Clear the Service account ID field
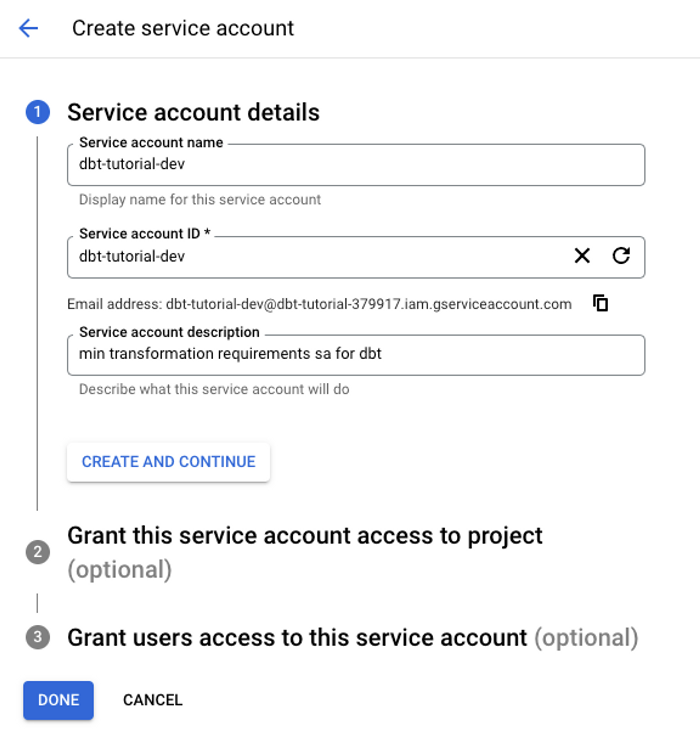The image size is (700, 743). pos(582,256)
